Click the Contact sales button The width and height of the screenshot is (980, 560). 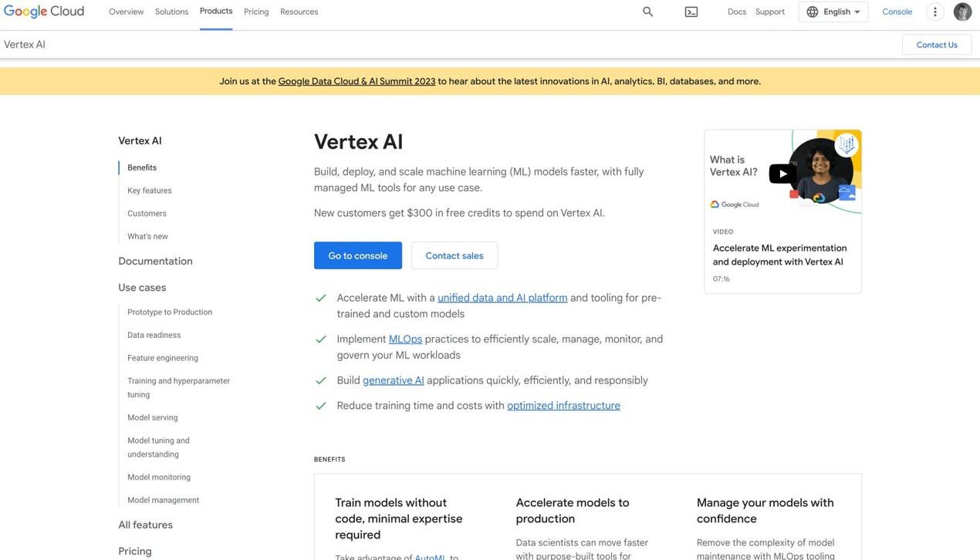(454, 255)
